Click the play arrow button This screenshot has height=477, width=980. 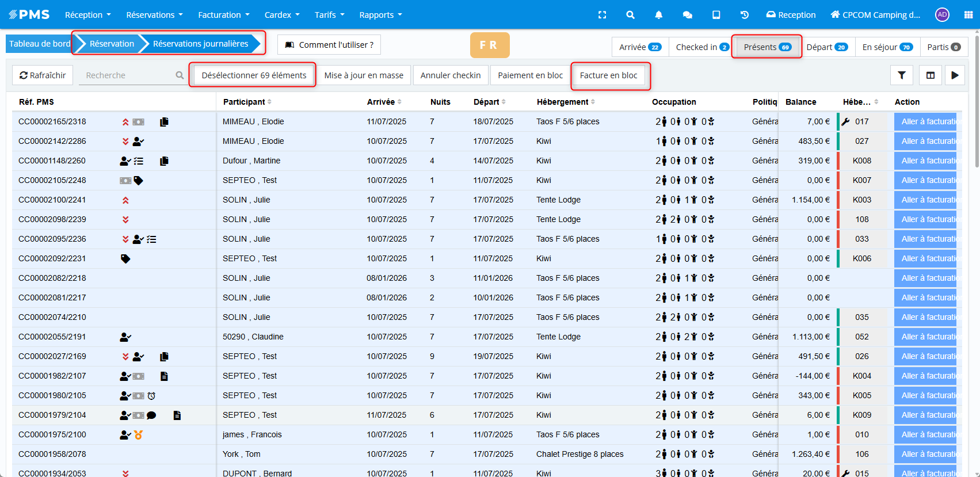click(955, 75)
